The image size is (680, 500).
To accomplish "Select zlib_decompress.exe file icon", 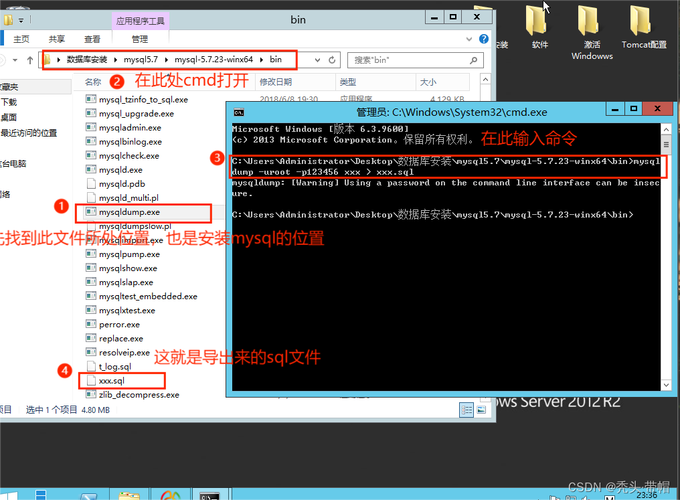I will [x=91, y=394].
